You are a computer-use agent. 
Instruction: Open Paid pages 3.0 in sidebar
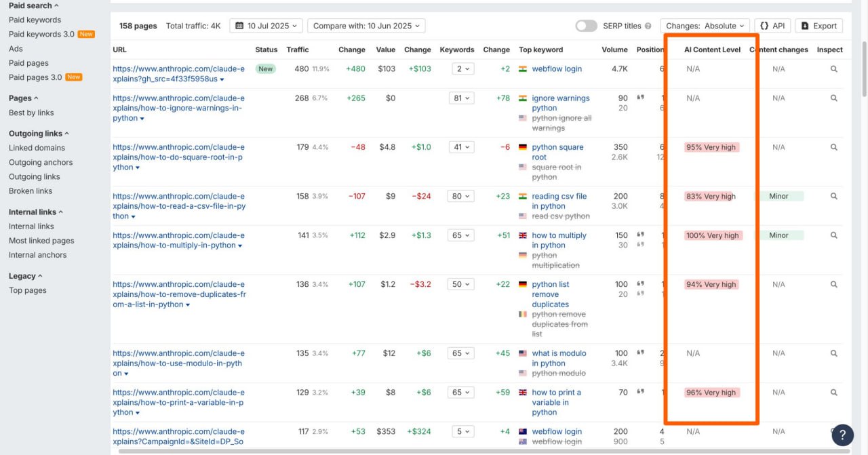coord(35,77)
